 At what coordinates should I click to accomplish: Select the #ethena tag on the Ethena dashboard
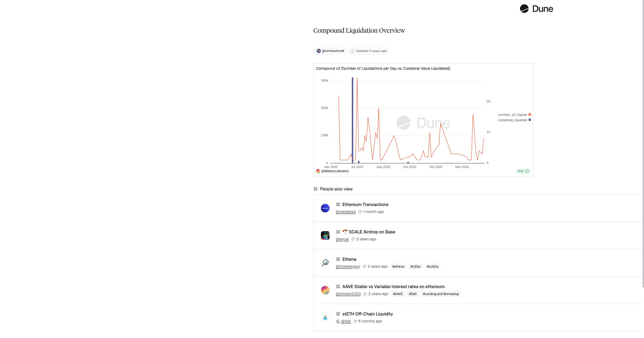(398, 266)
